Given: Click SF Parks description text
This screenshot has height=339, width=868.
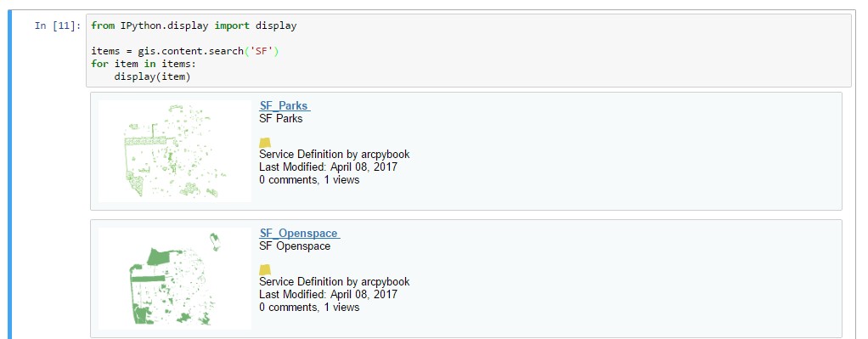Looking at the screenshot, I should tap(280, 119).
